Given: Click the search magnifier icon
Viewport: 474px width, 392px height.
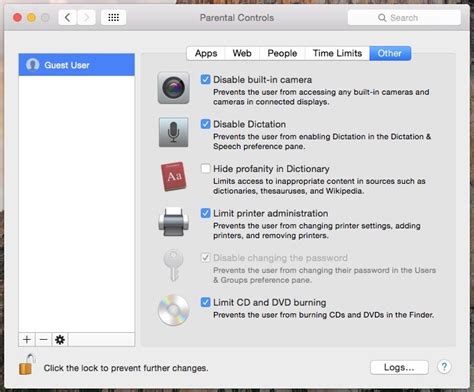Looking at the screenshot, I should (x=382, y=18).
